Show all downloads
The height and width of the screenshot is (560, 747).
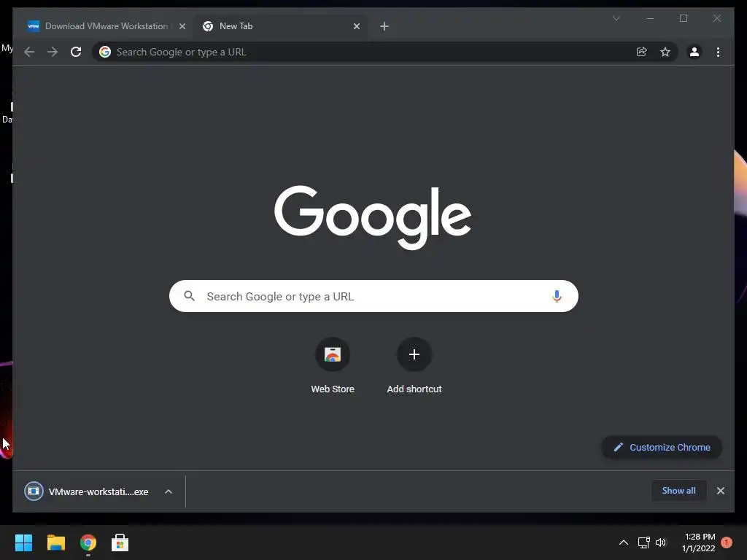[x=678, y=491]
